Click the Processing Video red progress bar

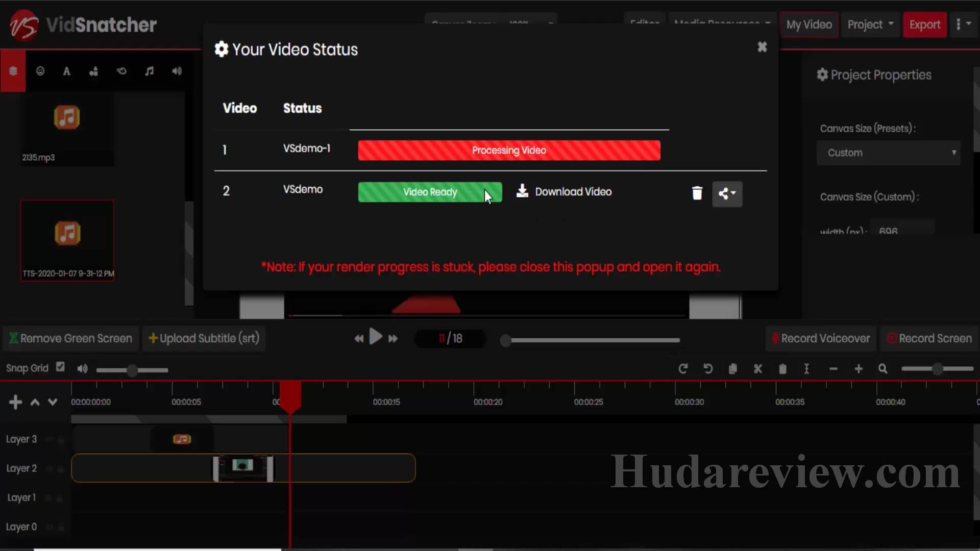click(x=509, y=150)
